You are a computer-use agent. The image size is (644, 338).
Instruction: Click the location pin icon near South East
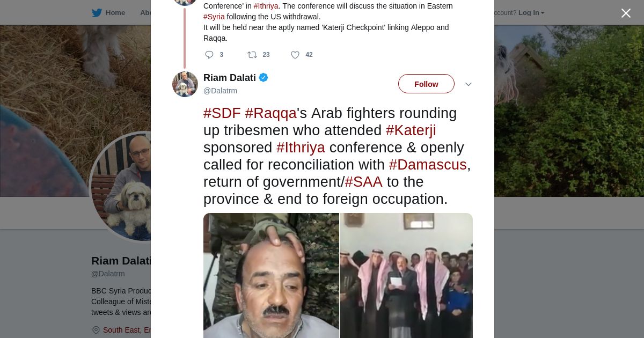click(x=96, y=330)
